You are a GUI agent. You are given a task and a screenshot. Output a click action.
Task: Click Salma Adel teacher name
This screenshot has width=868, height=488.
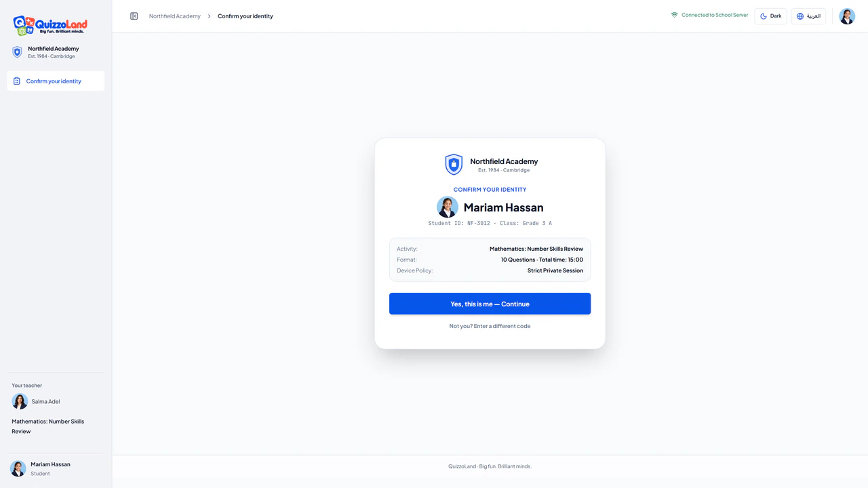coord(46,401)
